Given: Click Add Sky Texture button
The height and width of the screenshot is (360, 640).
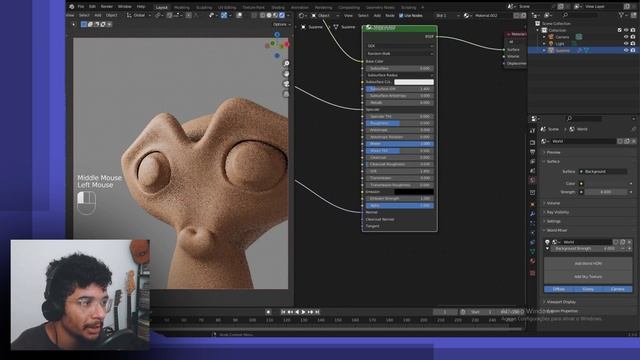Looking at the screenshot, I should point(588,277).
